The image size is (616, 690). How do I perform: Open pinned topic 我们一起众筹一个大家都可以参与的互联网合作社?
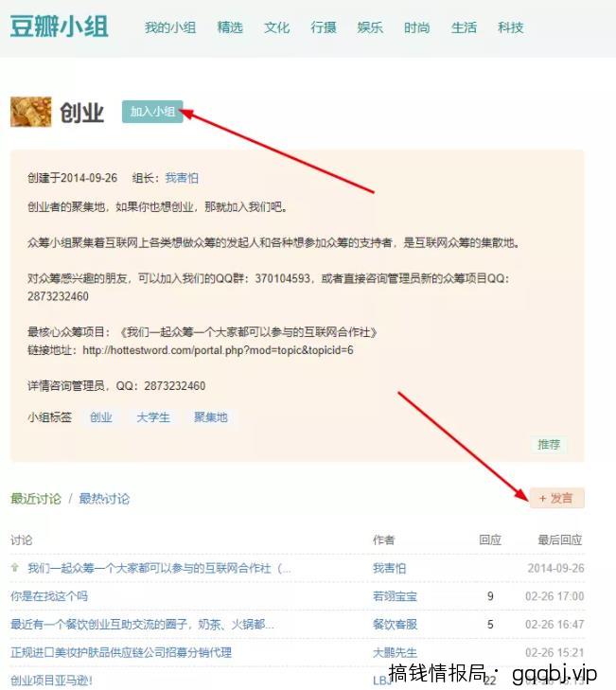click(x=159, y=568)
